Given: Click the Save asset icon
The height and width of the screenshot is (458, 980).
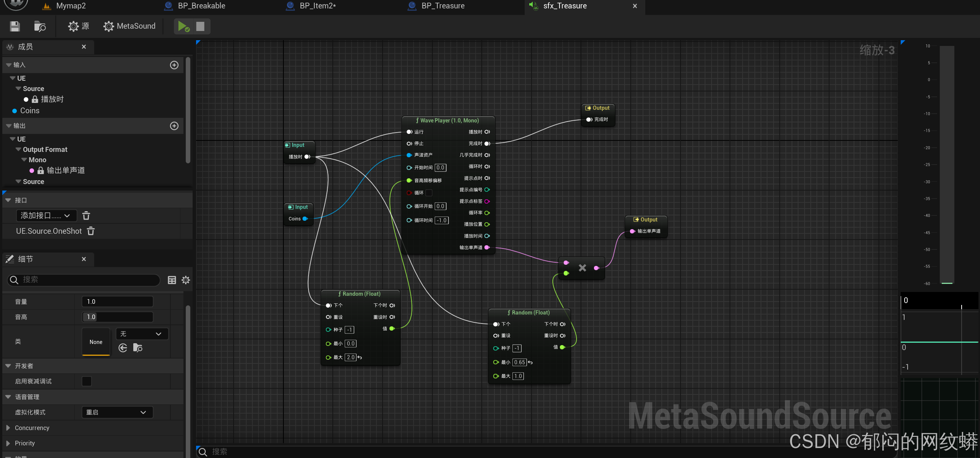Looking at the screenshot, I should tap(15, 26).
